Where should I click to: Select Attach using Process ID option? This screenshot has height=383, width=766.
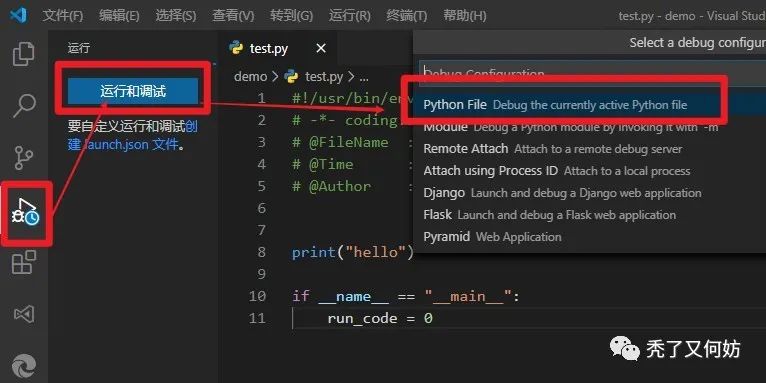[x=590, y=171]
